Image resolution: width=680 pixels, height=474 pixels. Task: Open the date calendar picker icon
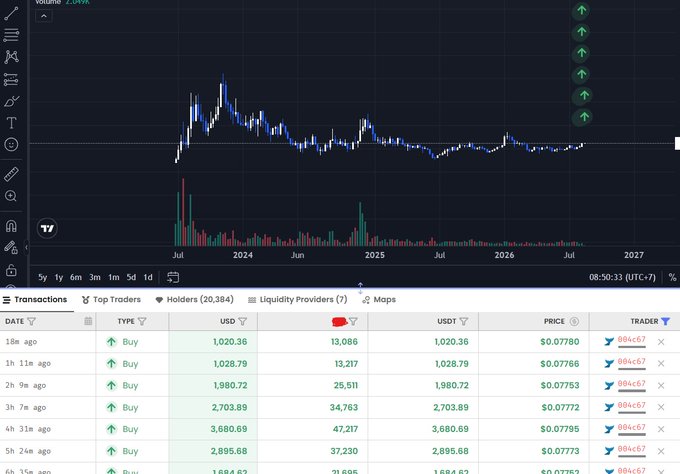coord(88,321)
